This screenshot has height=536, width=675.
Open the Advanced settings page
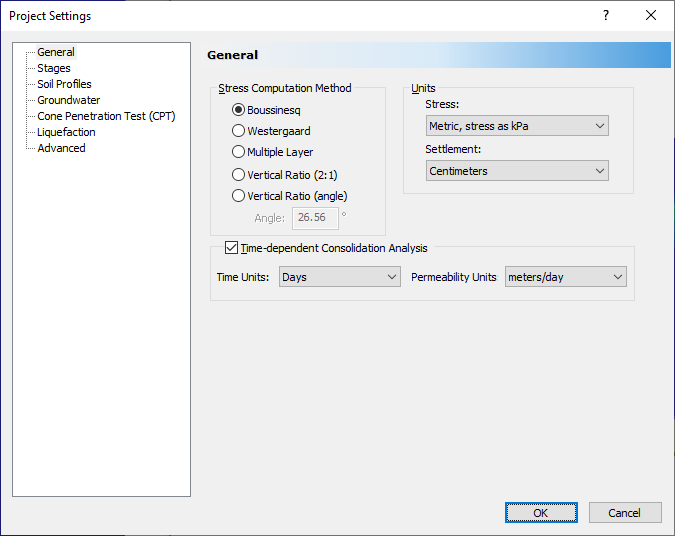pyautogui.click(x=61, y=148)
